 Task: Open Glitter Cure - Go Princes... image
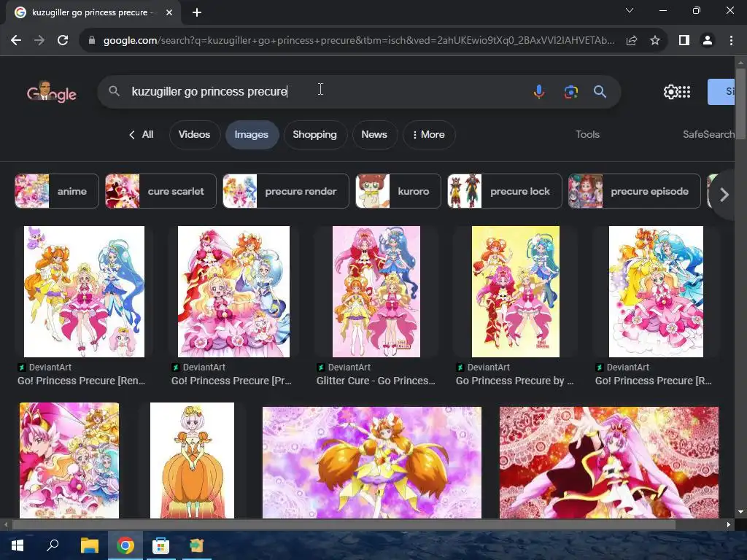click(x=376, y=292)
